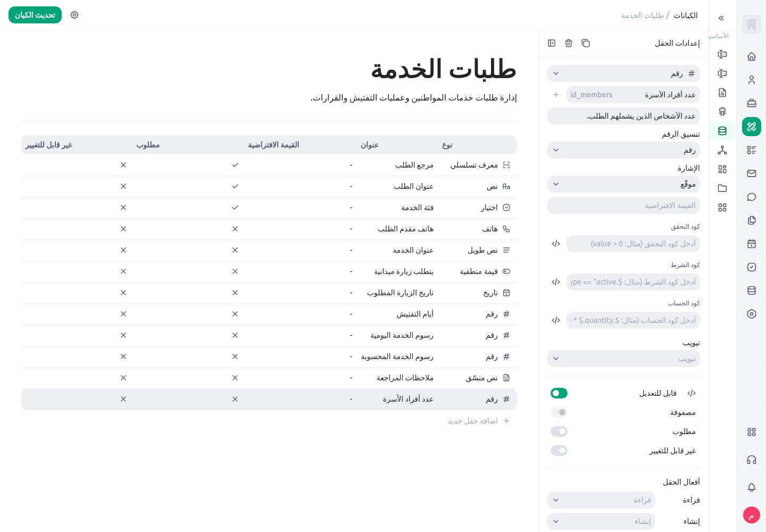Select the عنوان الطلب field row
The width and height of the screenshot is (766, 532).
[x=269, y=186]
